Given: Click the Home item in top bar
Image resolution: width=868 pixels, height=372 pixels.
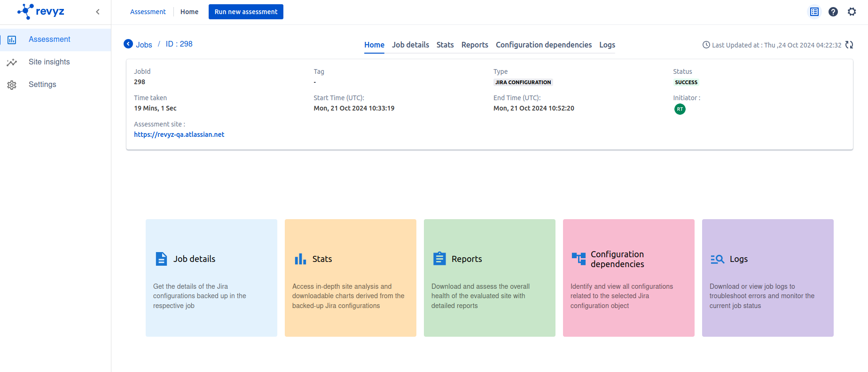Looking at the screenshot, I should (189, 12).
